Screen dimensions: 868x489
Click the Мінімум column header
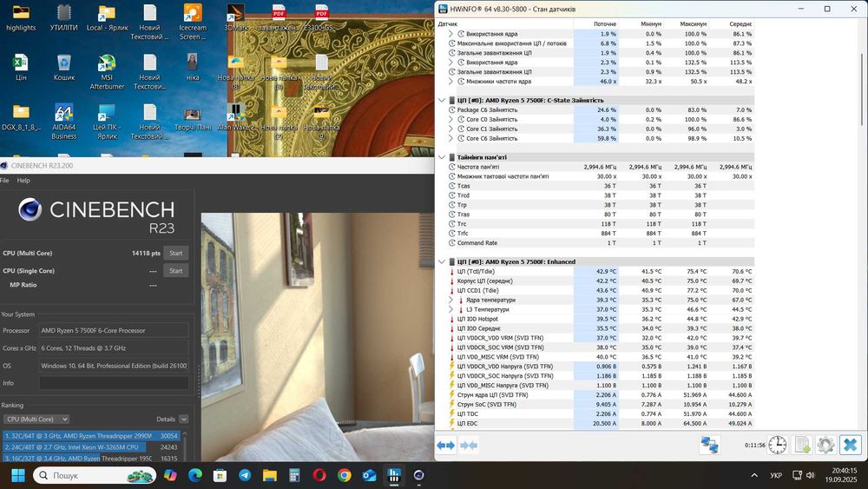(x=651, y=24)
